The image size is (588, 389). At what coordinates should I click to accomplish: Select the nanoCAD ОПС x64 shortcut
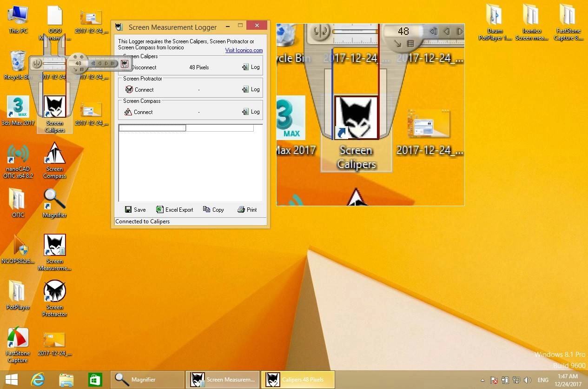[x=18, y=160]
